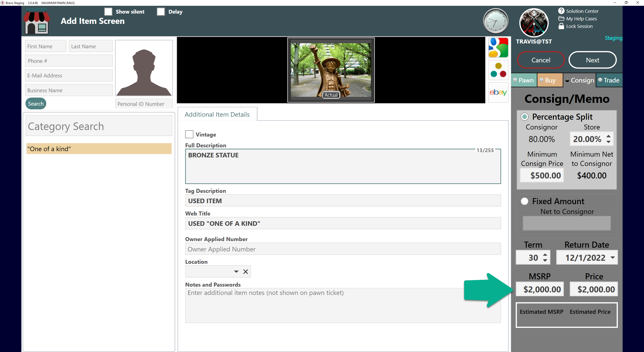Decrease the Store percentage value
The width and height of the screenshot is (644, 352).
608,142
